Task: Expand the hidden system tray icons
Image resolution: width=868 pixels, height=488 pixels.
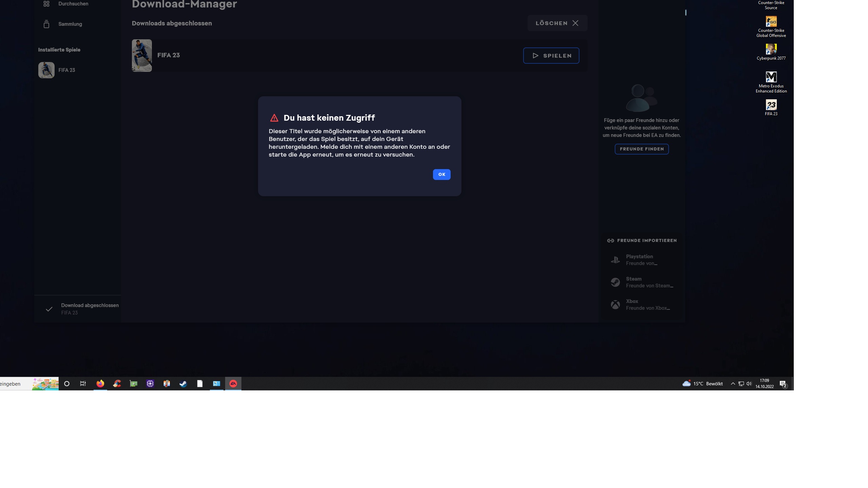Action: coord(733,384)
